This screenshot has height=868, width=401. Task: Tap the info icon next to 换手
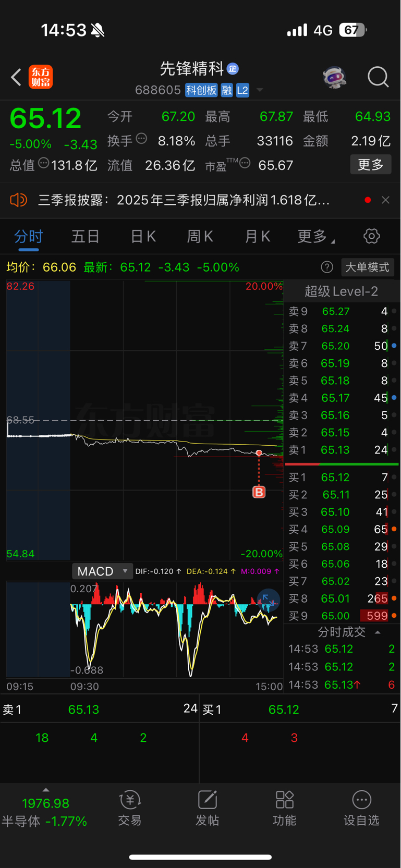(141, 139)
